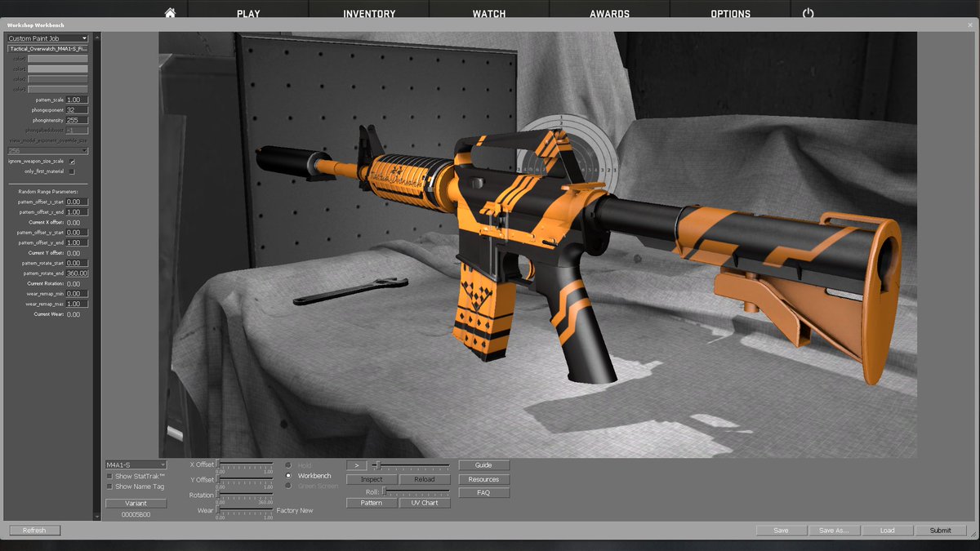The height and width of the screenshot is (551, 980).
Task: Open the Guide
Action: coord(483,465)
